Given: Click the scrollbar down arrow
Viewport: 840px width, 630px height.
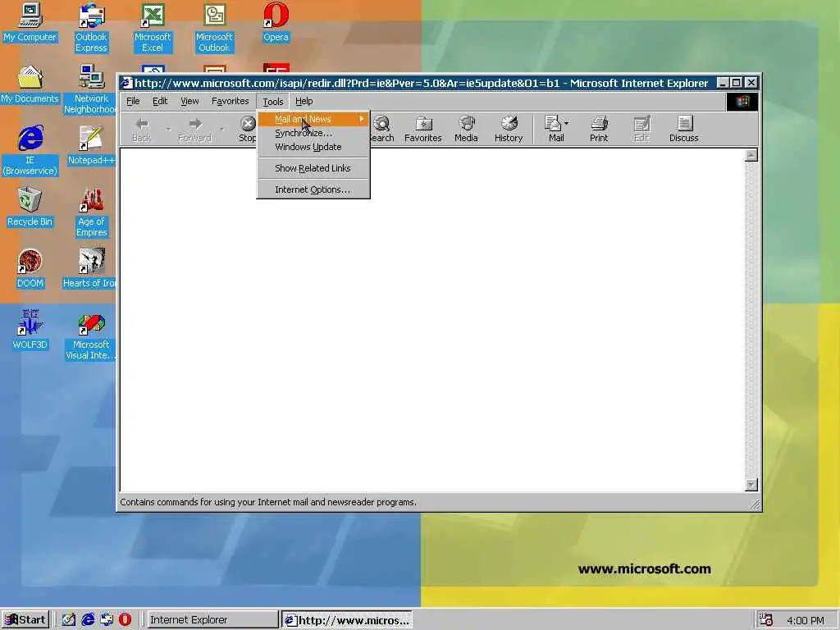Looking at the screenshot, I should (751, 484).
